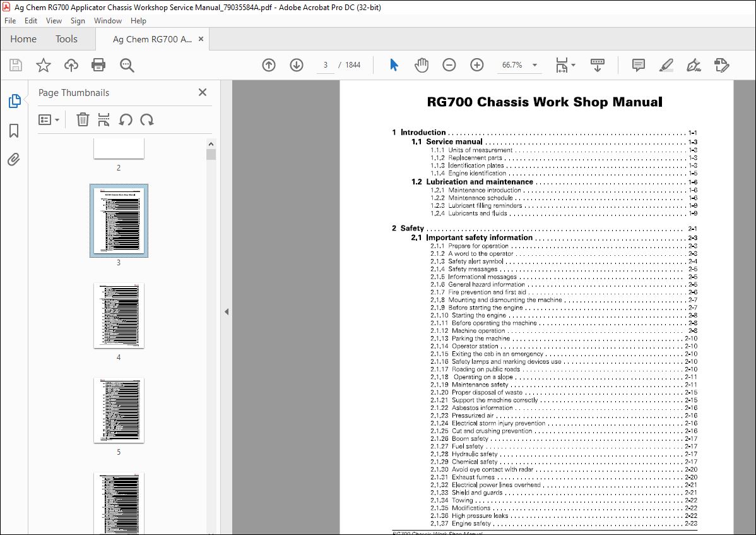Open the Attachments paperclip icon
The width and height of the screenshot is (756, 535).
[14, 159]
